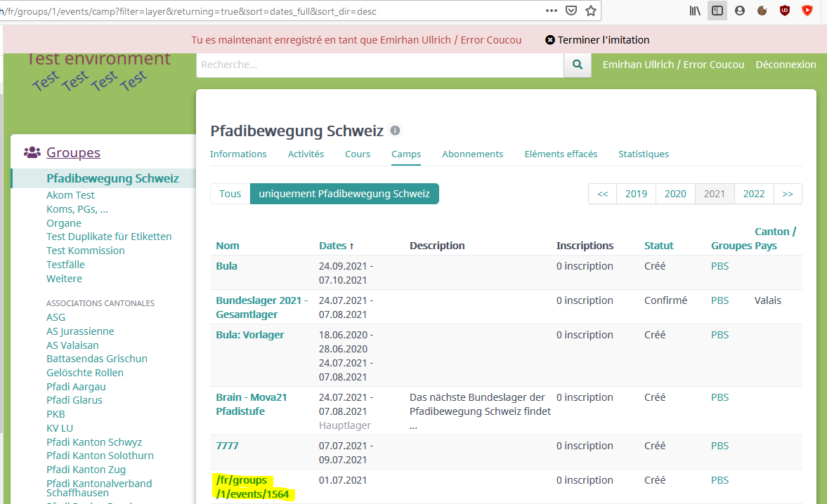The height and width of the screenshot is (504, 827).
Task: Switch to the Abonnements tab
Action: coord(472,154)
